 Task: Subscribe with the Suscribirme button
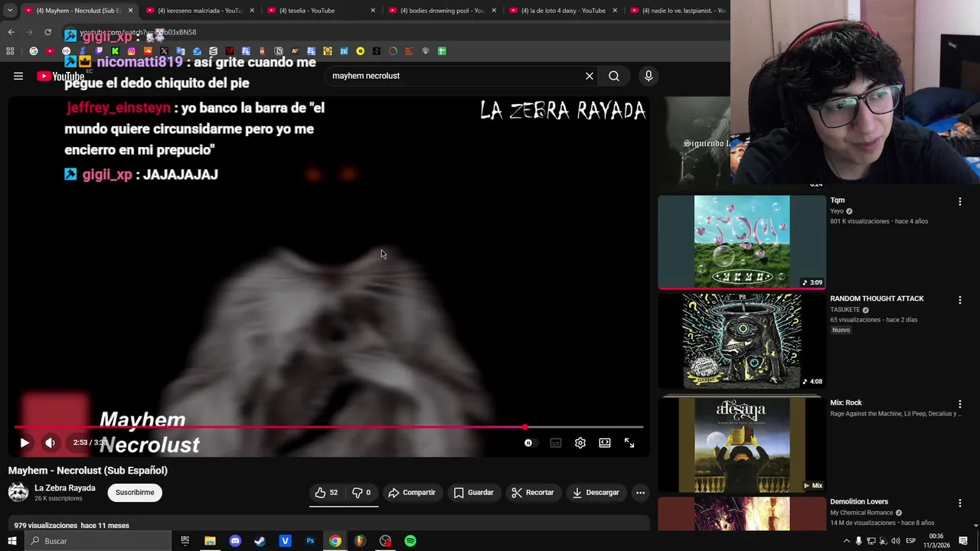pyautogui.click(x=135, y=492)
